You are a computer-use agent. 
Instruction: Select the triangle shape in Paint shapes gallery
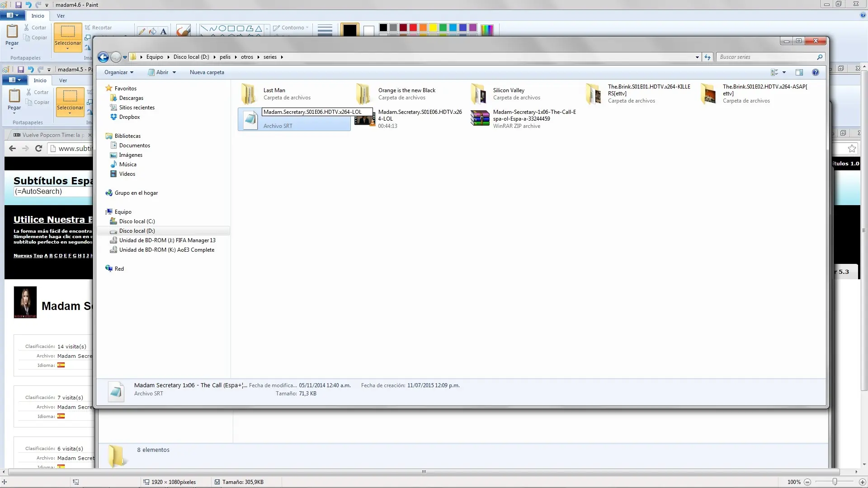pyautogui.click(x=259, y=28)
